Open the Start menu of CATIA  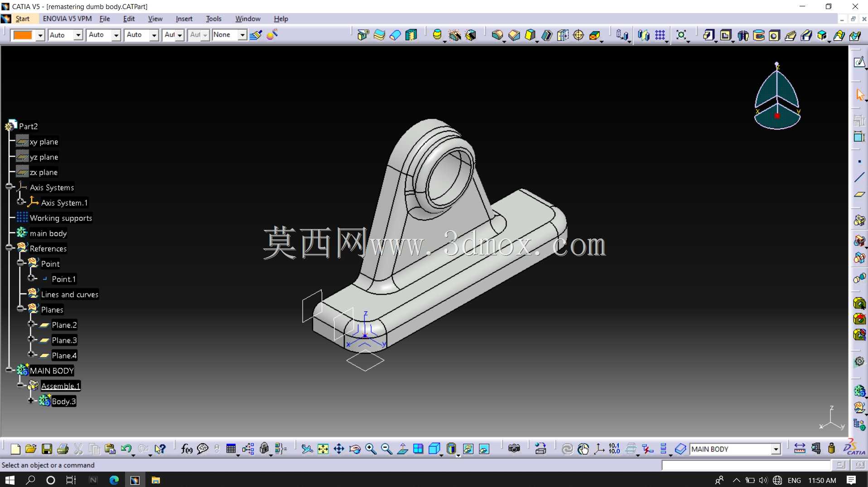click(x=22, y=19)
